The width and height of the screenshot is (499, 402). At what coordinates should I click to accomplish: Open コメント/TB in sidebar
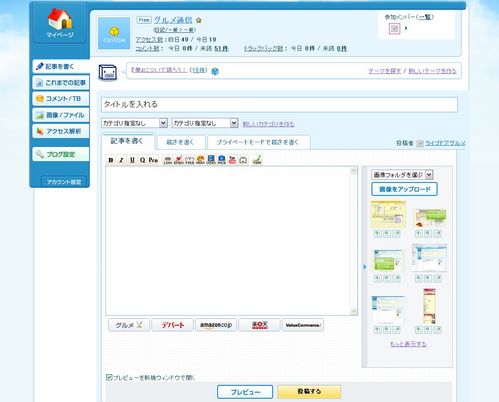61,99
